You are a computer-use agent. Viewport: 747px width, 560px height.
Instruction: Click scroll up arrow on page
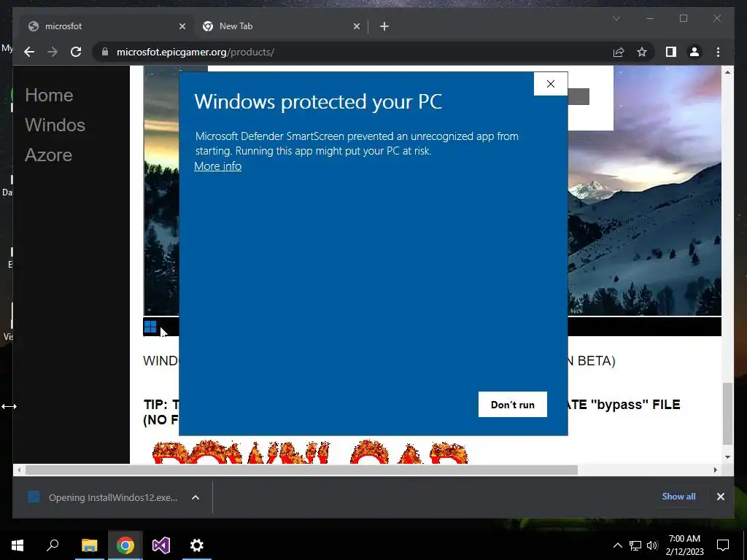coord(727,72)
